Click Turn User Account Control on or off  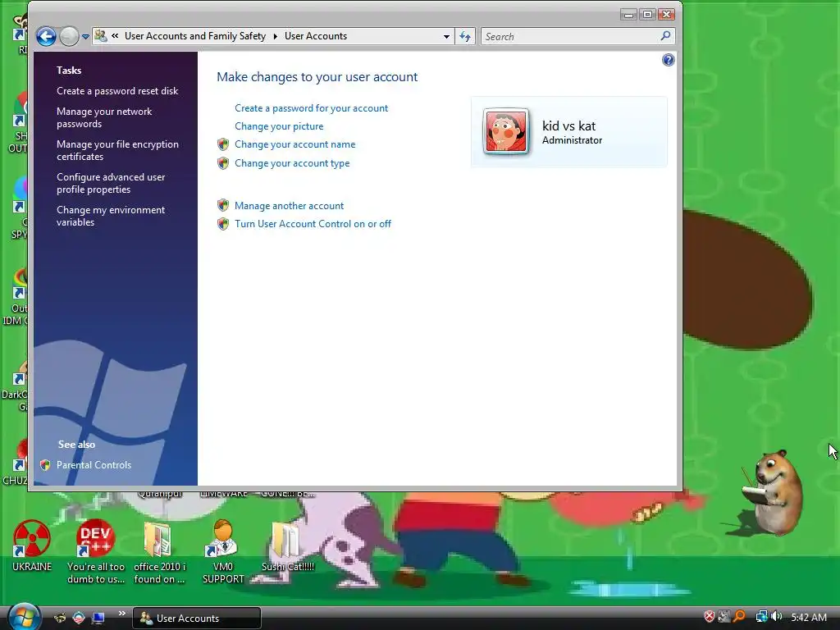pos(313,224)
